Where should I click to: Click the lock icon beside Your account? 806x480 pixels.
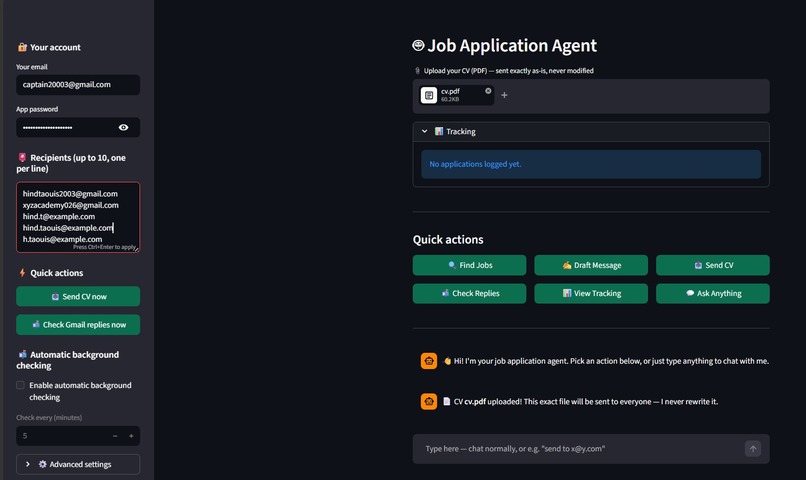point(22,47)
